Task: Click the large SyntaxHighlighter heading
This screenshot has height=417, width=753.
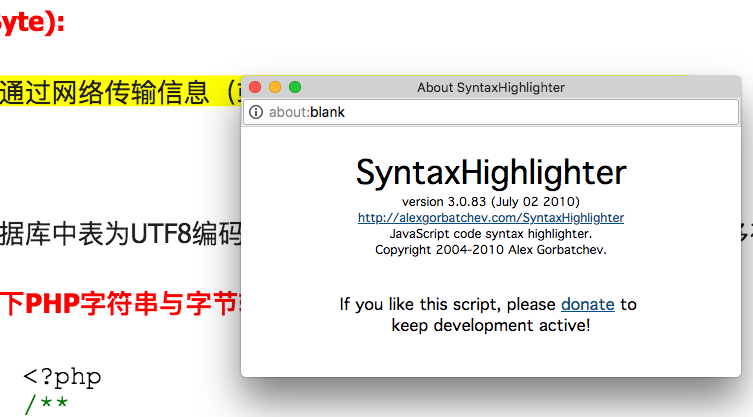Action: (x=490, y=172)
